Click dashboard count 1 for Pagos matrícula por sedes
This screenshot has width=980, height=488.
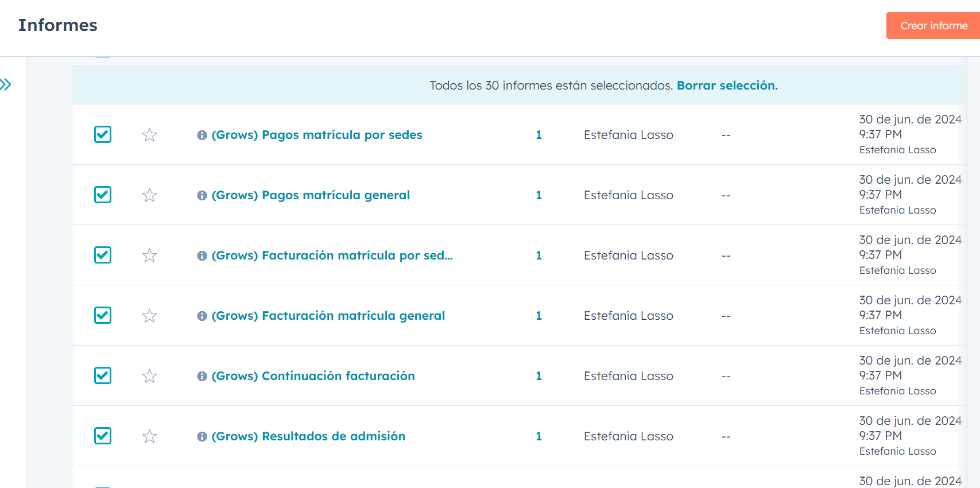[539, 135]
